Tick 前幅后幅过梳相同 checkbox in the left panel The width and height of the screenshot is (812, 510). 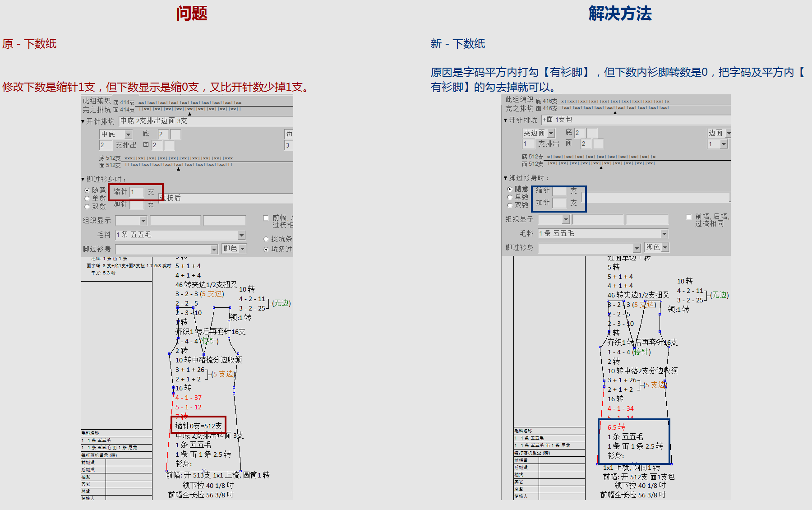pos(266,218)
